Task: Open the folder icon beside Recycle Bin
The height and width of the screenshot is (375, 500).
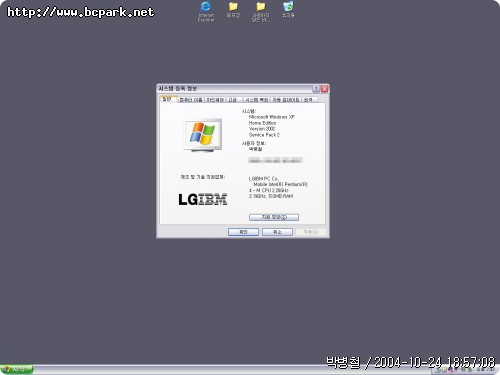Action: coord(261,11)
